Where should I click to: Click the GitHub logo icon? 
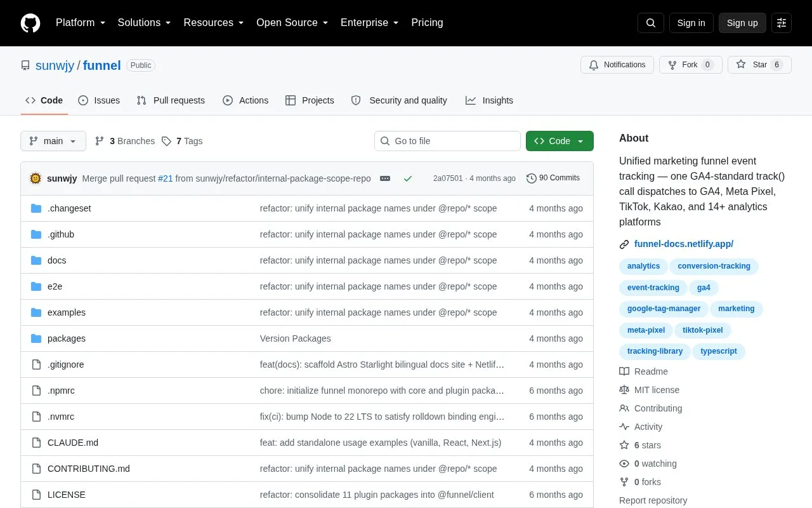coord(30,23)
